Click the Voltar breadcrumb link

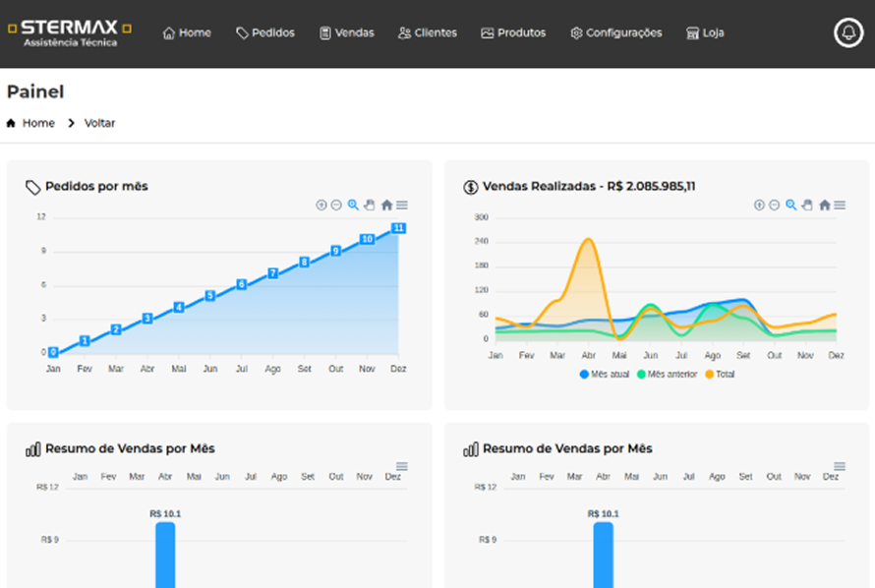pyautogui.click(x=99, y=123)
